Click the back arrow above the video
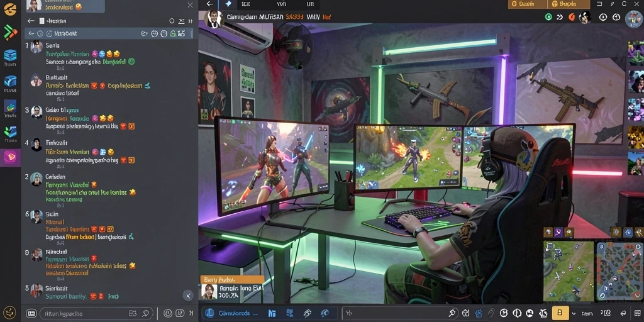This screenshot has height=322, width=644. pos(210,4)
